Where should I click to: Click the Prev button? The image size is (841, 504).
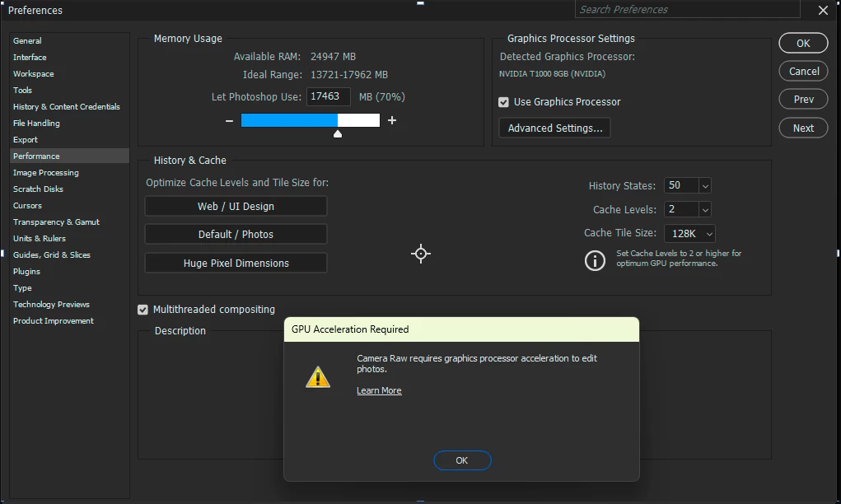803,99
